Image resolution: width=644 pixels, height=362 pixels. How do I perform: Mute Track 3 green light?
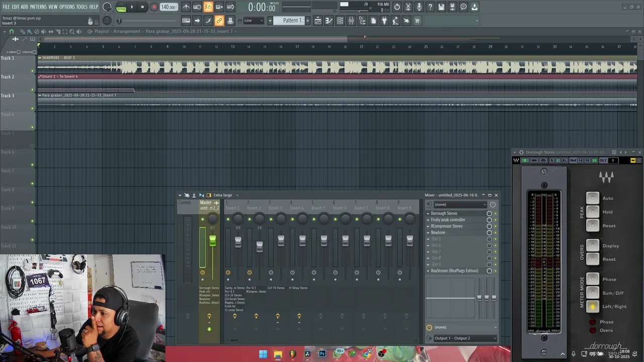tap(33, 108)
